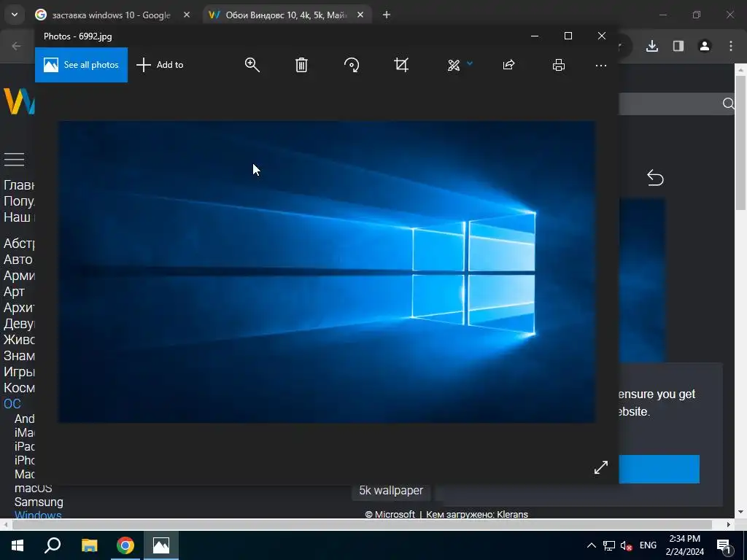Click the website search magnifier icon
Screen dimensions: 747x560
[728, 104]
